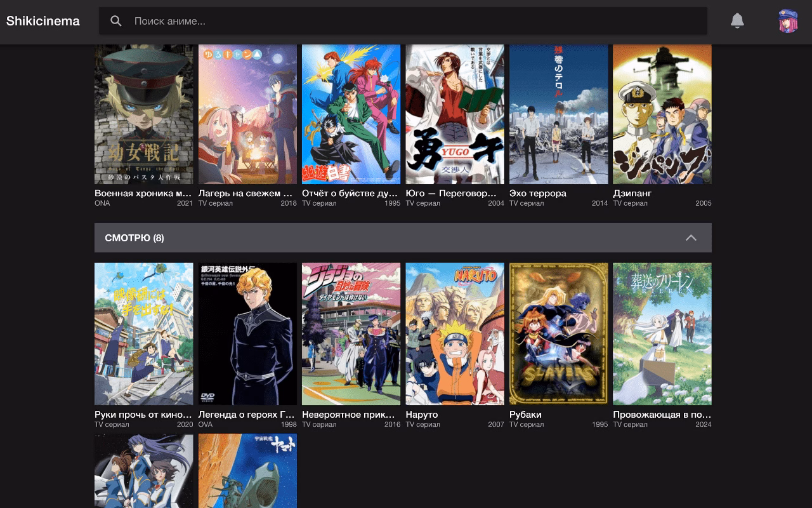Collapse the СМОТРЮ section with the chevron

click(x=691, y=237)
